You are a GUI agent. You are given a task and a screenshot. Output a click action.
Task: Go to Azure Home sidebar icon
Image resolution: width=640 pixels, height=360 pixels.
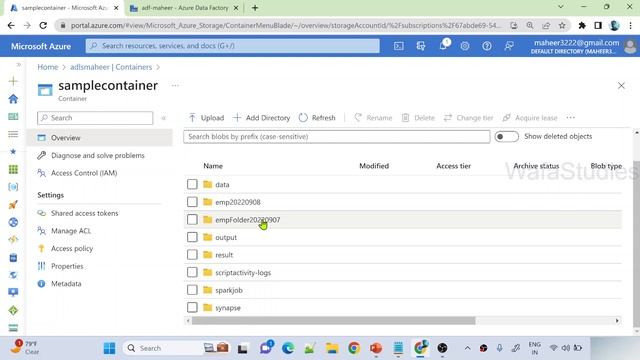point(13,99)
